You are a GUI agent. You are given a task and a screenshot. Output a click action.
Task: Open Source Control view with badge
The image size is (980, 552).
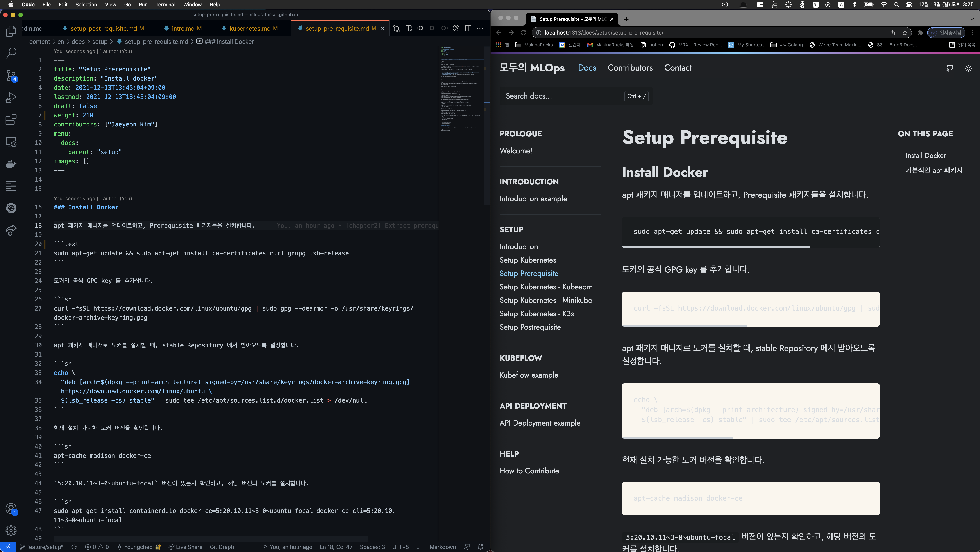(x=11, y=75)
